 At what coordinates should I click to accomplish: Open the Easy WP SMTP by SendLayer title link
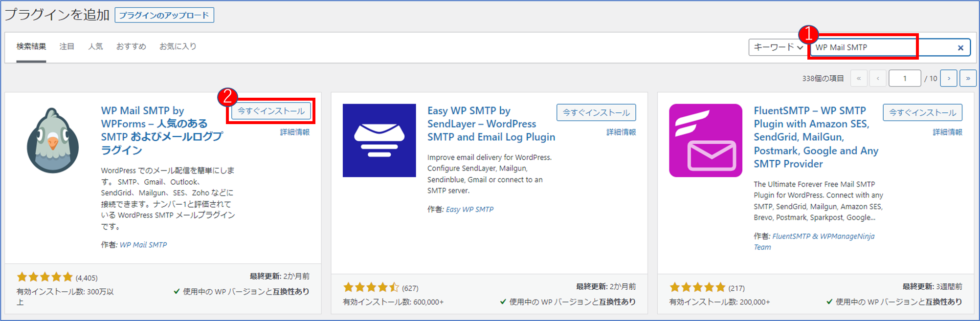pyautogui.click(x=491, y=124)
